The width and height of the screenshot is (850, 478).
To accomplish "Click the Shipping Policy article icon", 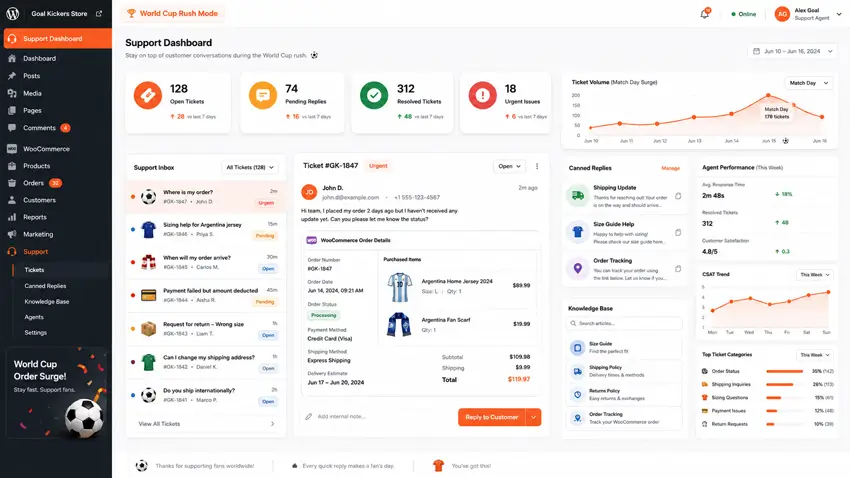I will point(577,371).
